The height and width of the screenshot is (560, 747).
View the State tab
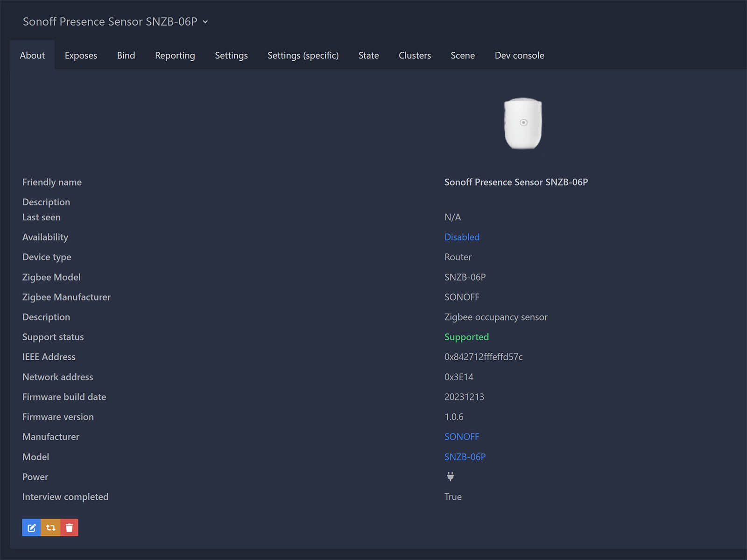click(368, 56)
